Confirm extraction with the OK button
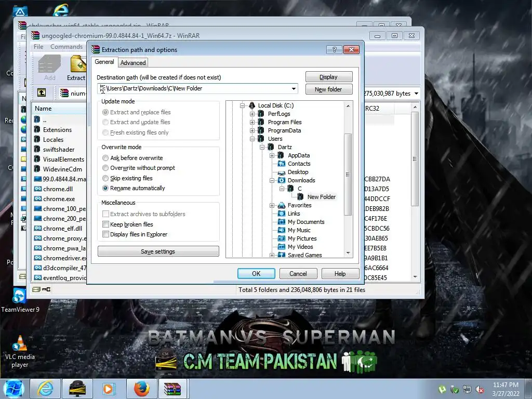 point(256,273)
